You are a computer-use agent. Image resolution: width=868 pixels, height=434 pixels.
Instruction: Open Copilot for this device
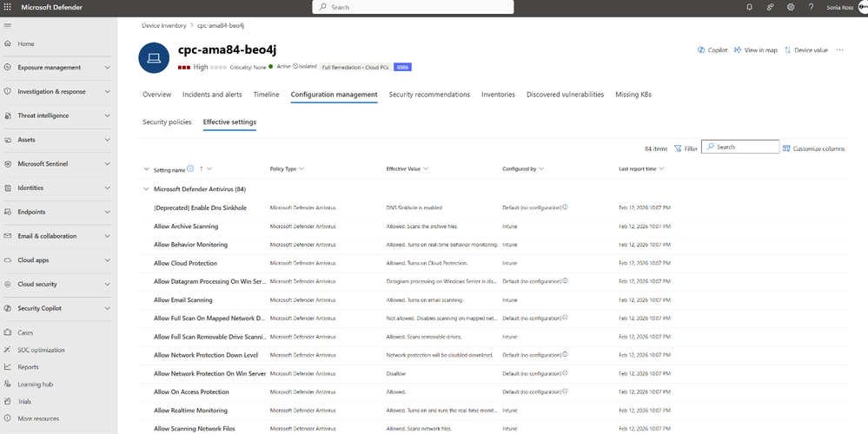(712, 49)
